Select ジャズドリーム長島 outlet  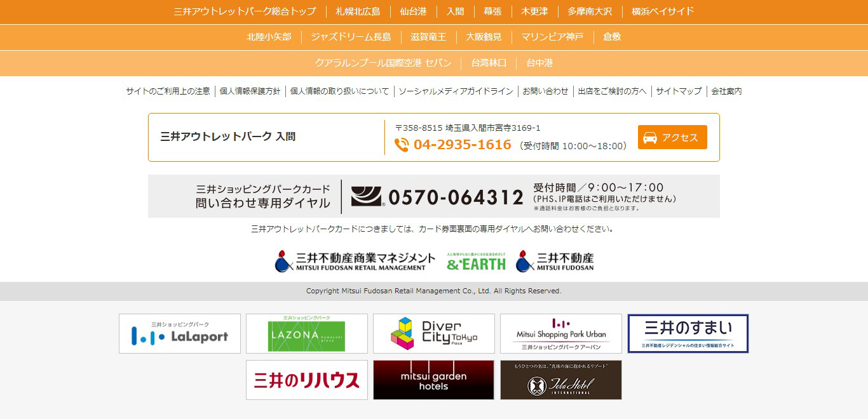pos(351,37)
